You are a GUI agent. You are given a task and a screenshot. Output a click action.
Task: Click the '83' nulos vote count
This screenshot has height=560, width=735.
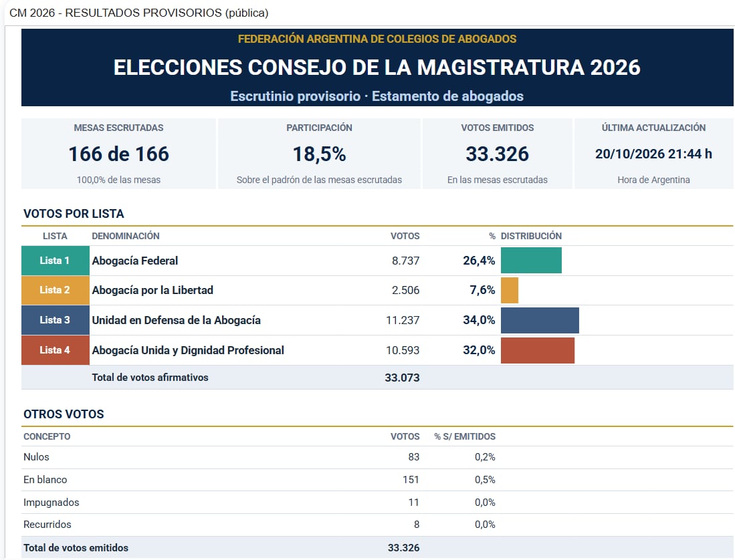(414, 457)
